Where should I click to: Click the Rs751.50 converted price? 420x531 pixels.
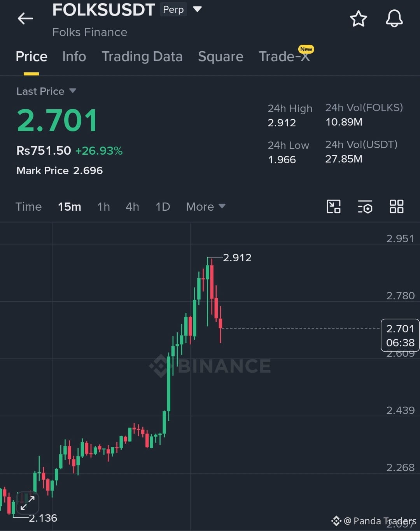point(44,150)
